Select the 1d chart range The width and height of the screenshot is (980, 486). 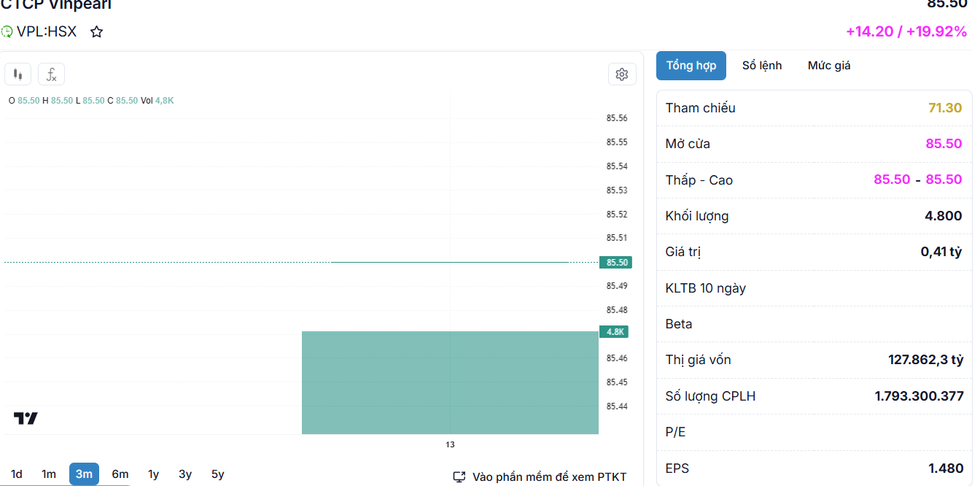tap(17, 474)
